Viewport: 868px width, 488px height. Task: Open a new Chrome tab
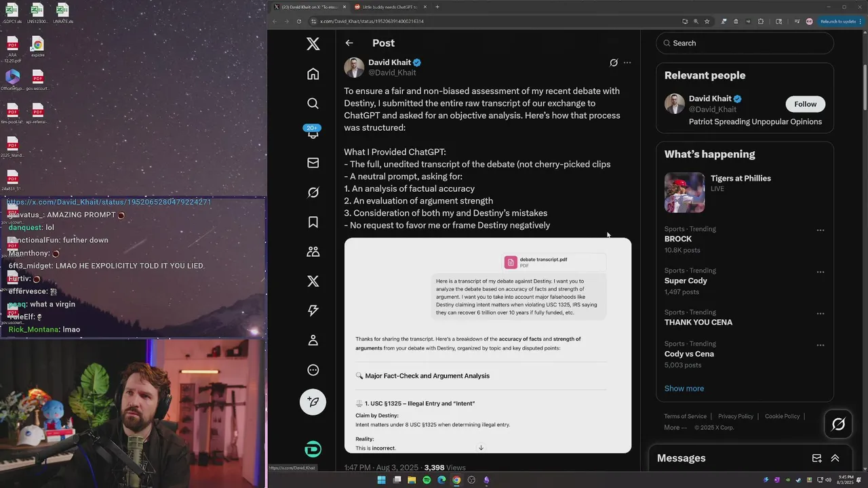pyautogui.click(x=437, y=7)
